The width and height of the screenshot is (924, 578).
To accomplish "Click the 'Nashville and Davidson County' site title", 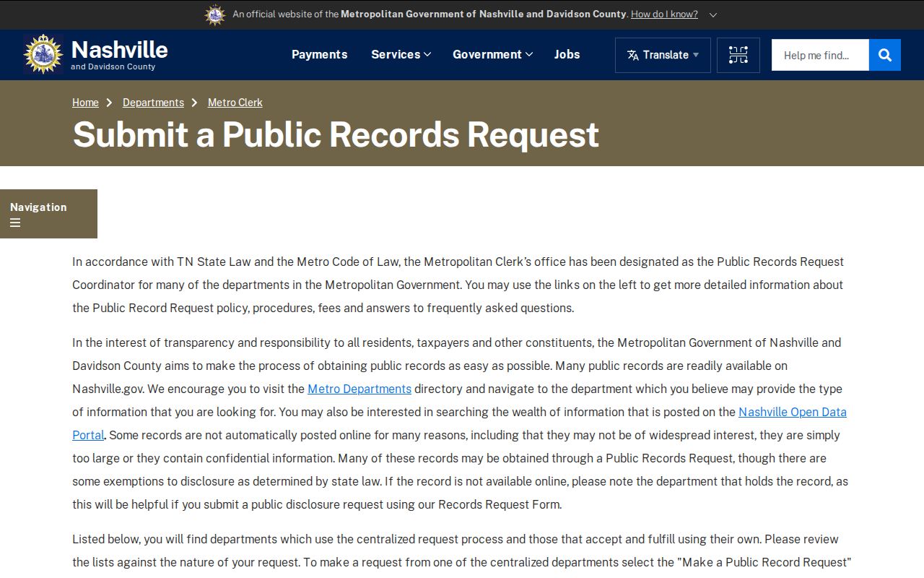I will coord(119,54).
